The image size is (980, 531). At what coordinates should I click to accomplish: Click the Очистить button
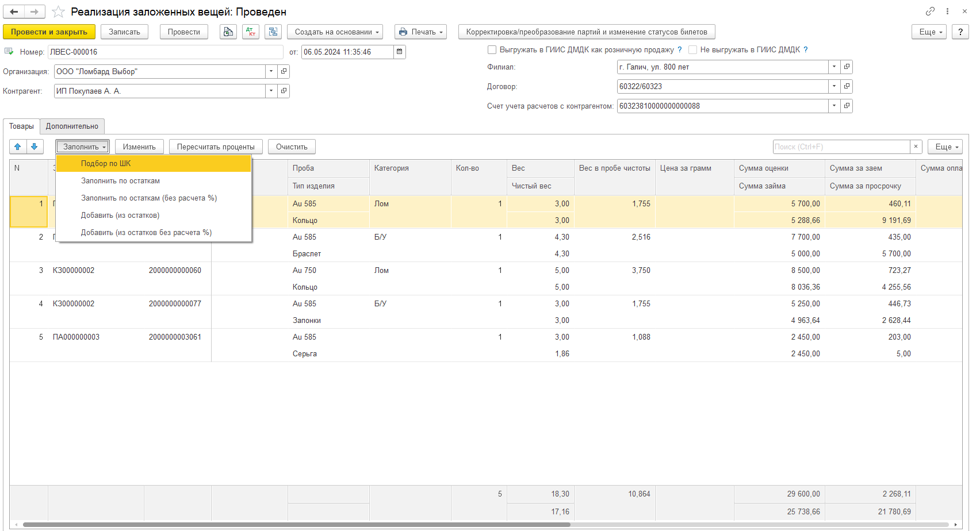click(x=292, y=147)
